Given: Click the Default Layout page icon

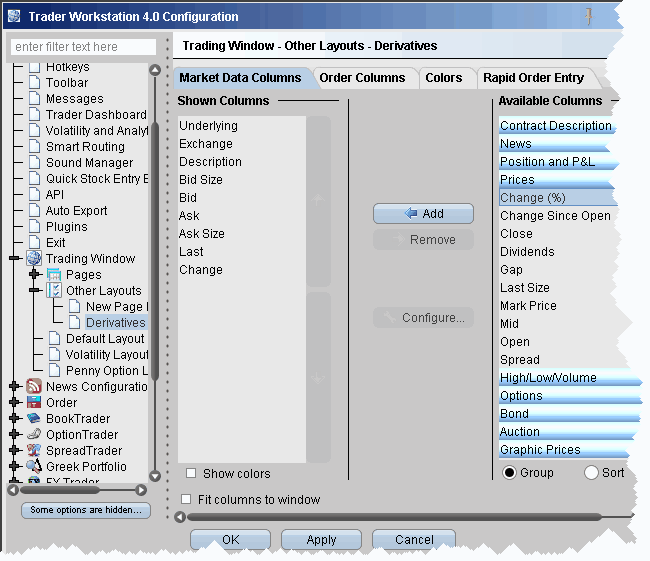Looking at the screenshot, I should pyautogui.click(x=55, y=338).
